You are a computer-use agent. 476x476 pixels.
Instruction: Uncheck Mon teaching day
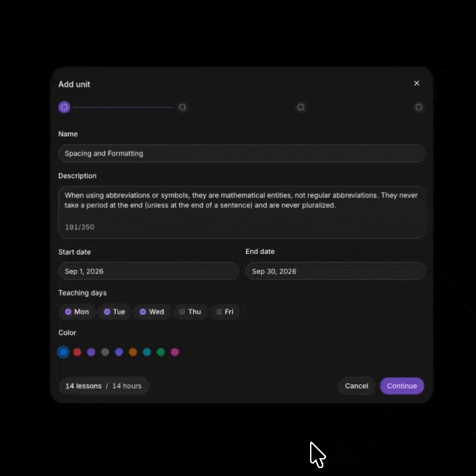tap(77, 312)
